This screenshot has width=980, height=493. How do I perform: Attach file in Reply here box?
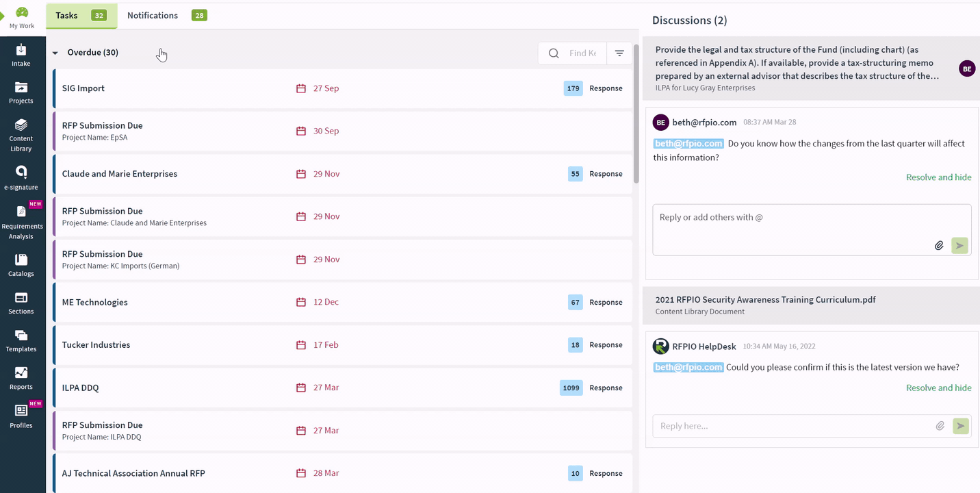click(x=940, y=426)
